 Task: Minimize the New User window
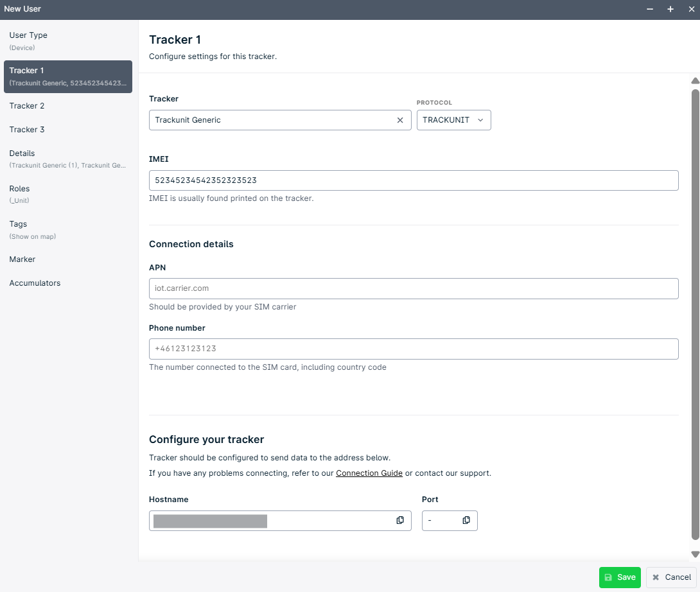tap(650, 10)
